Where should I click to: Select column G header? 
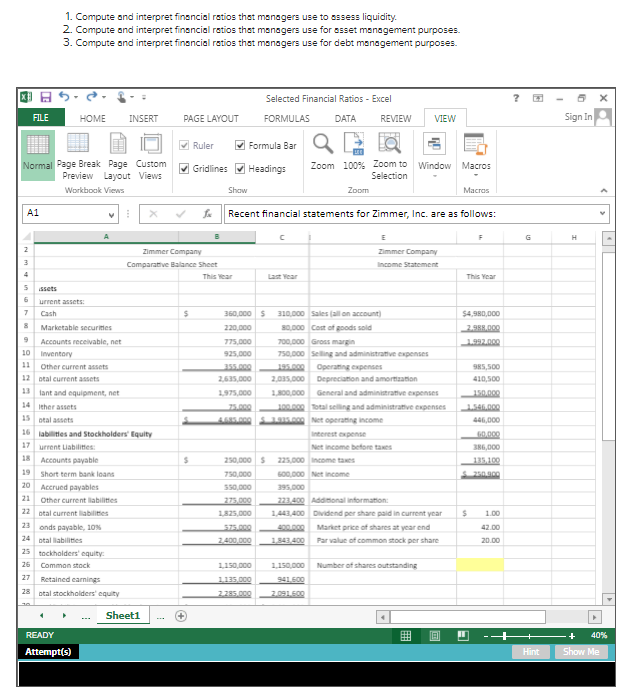[x=528, y=237]
